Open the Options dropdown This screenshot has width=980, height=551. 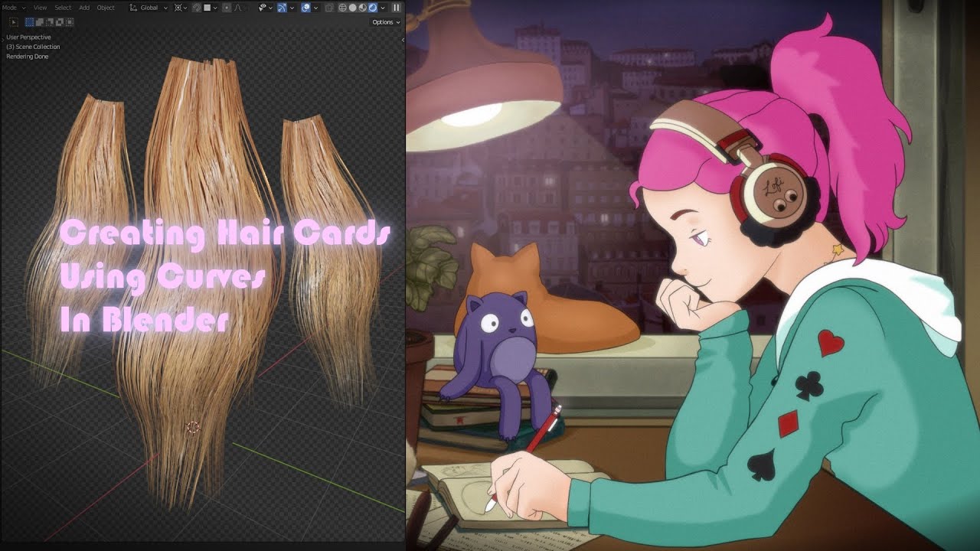pyautogui.click(x=386, y=22)
